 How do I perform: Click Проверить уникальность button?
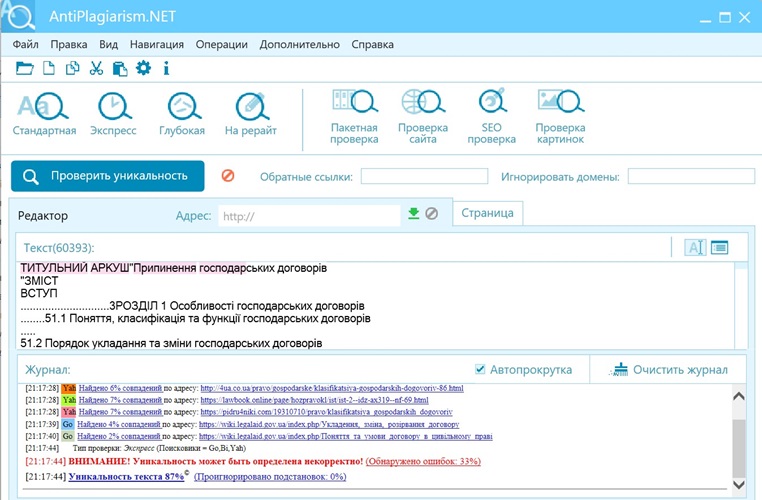108,176
